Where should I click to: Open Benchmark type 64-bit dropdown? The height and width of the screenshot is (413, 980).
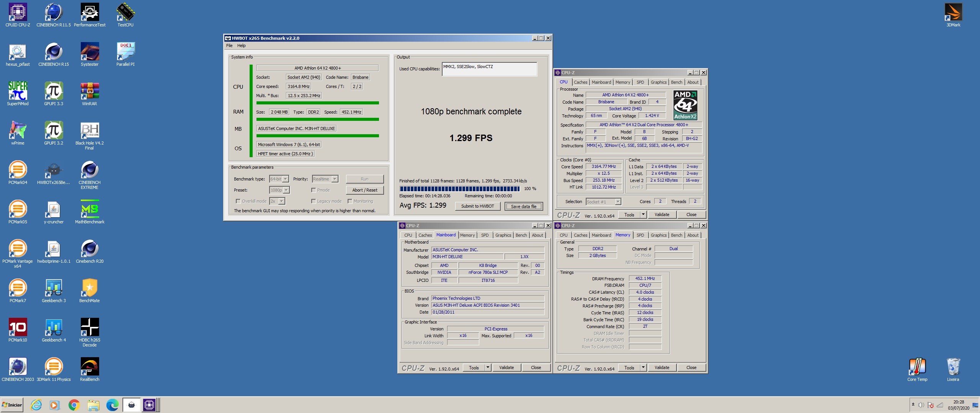tap(279, 179)
